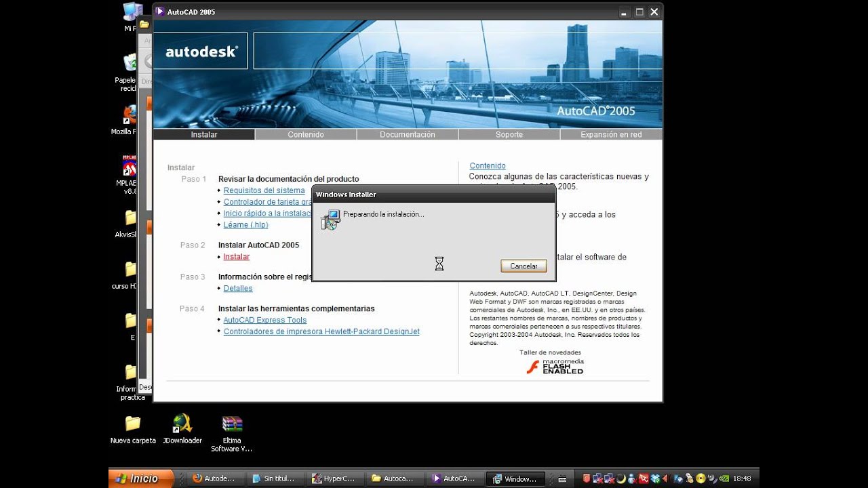This screenshot has height=488, width=868.
Task: Click the Windows Installer setup icon
Action: click(331, 220)
